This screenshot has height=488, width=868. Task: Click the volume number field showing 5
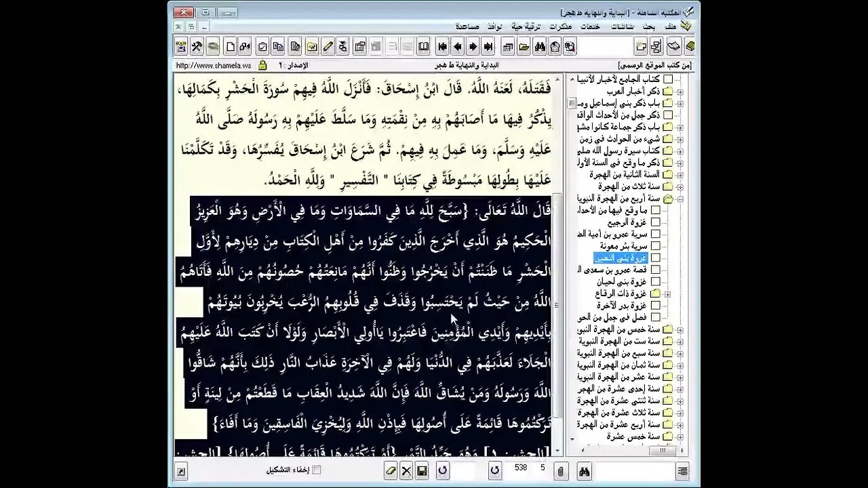(542, 468)
